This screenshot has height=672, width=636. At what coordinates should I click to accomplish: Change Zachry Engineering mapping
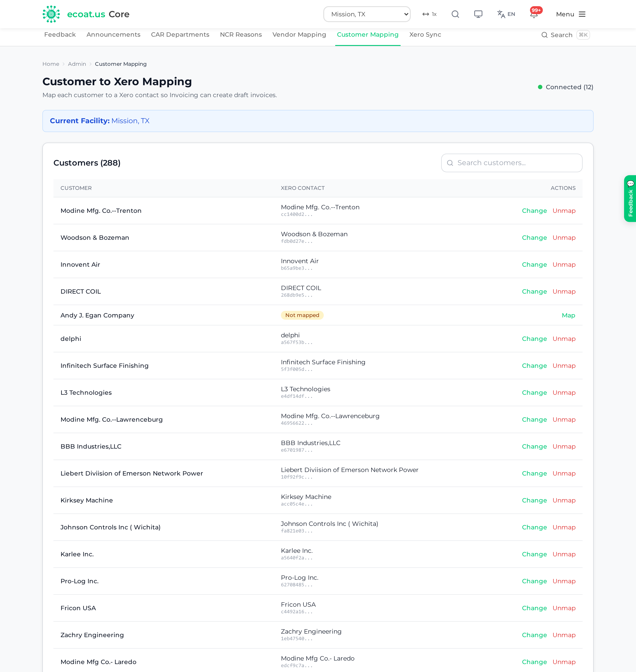(534, 635)
